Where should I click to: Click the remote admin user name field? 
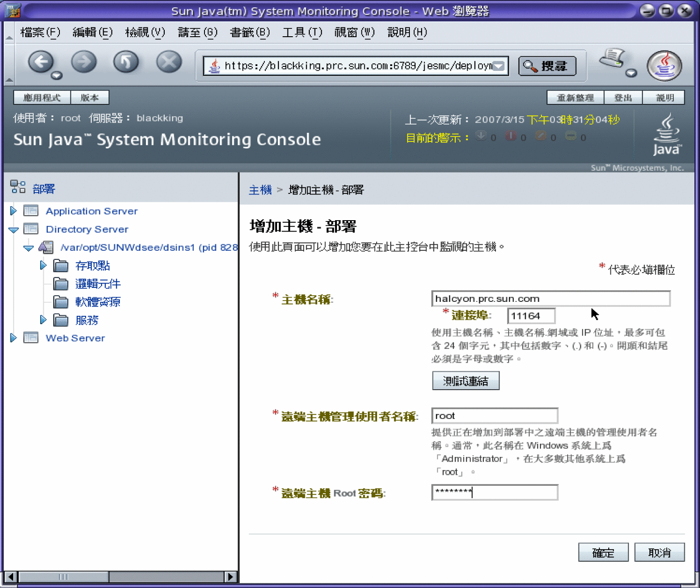click(495, 415)
